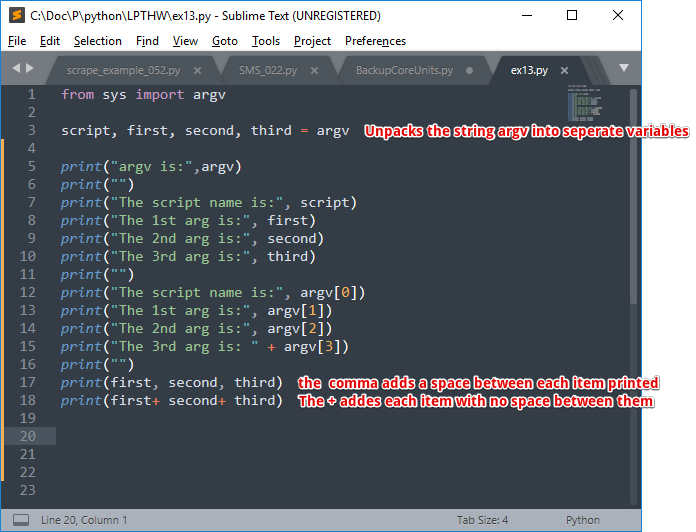This screenshot has width=696, height=532.
Task: Open the Tab Size: 4 selector
Action: [x=482, y=520]
